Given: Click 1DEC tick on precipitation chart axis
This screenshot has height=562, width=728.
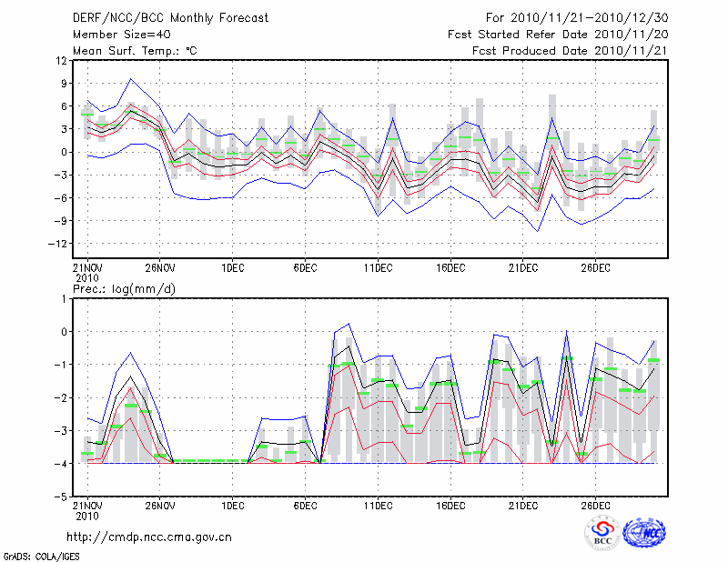Looking at the screenshot, I should click(232, 505).
